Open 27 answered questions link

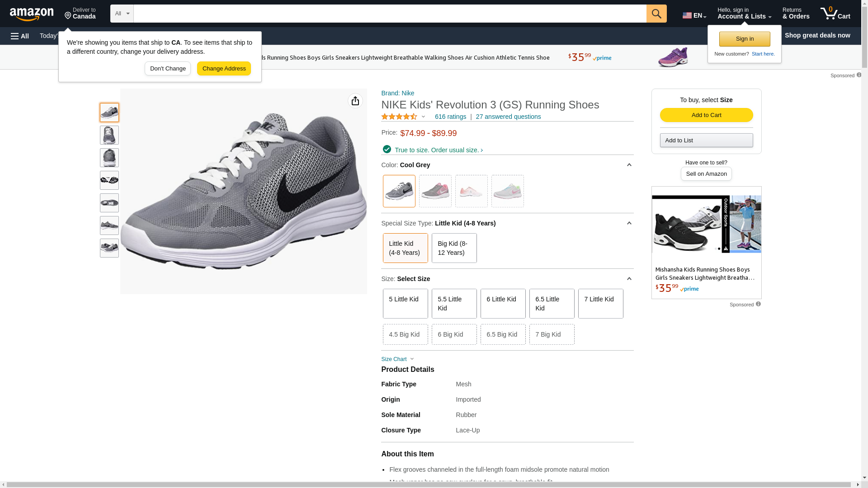[x=508, y=117]
